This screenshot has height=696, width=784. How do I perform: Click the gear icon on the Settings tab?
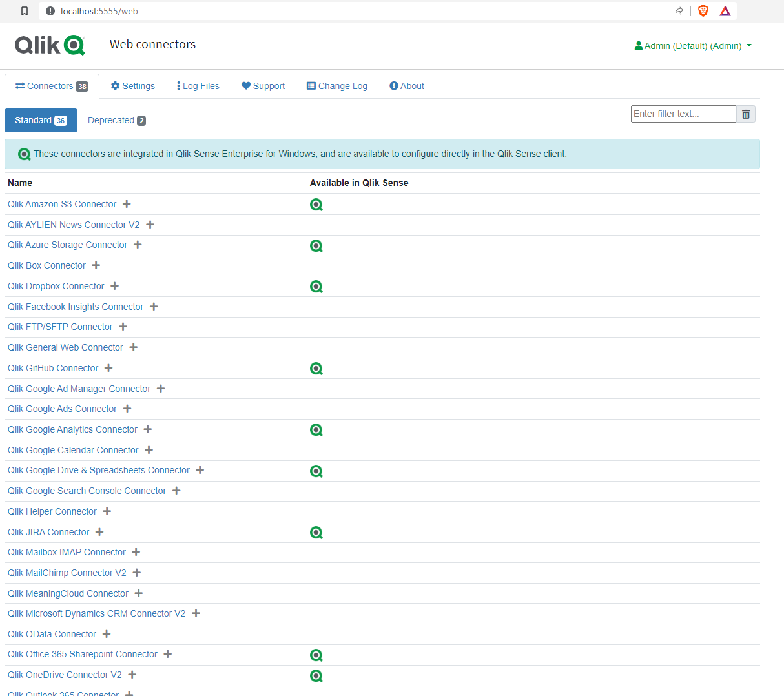114,85
